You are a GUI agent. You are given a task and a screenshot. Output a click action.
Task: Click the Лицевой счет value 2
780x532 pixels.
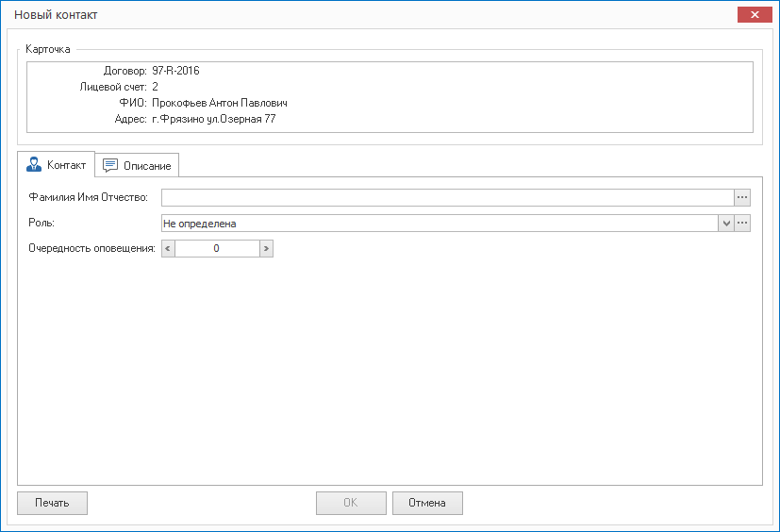tap(156, 87)
